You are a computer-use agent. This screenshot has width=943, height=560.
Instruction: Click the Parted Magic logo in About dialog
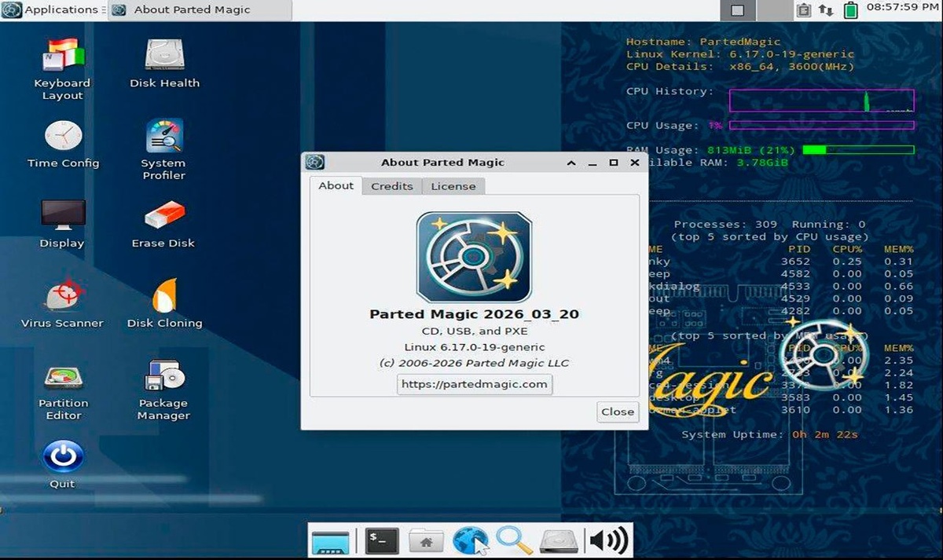(x=474, y=257)
